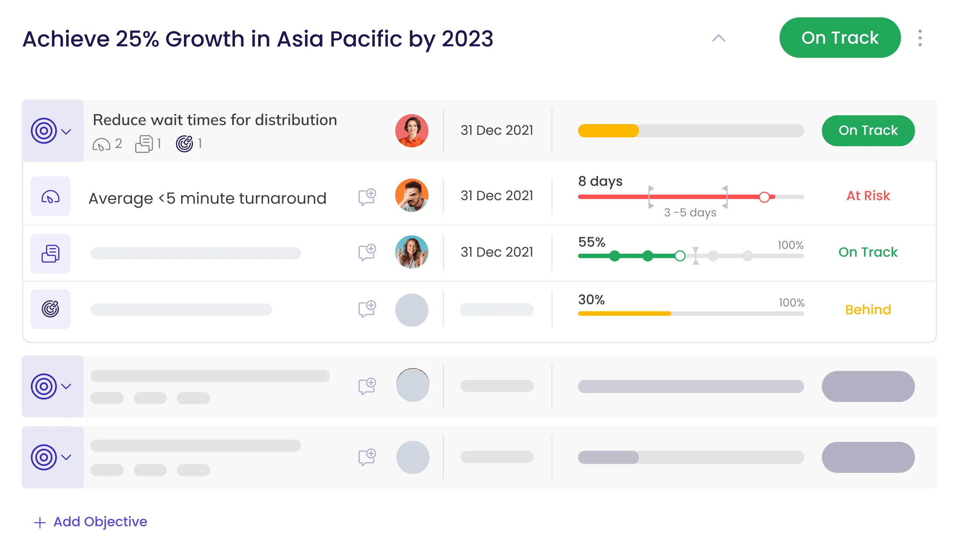Add comment on the last collapsed objective
The width and height of the screenshot is (956, 560).
tap(367, 457)
